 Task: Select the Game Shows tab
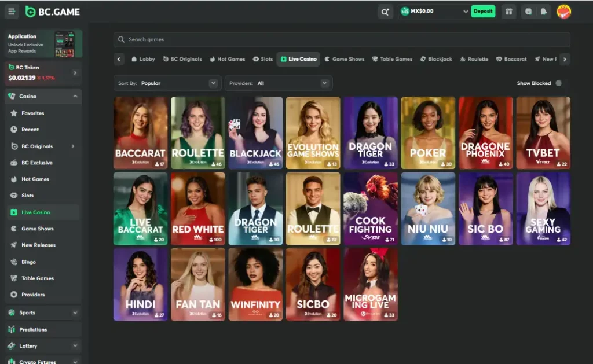coord(345,59)
